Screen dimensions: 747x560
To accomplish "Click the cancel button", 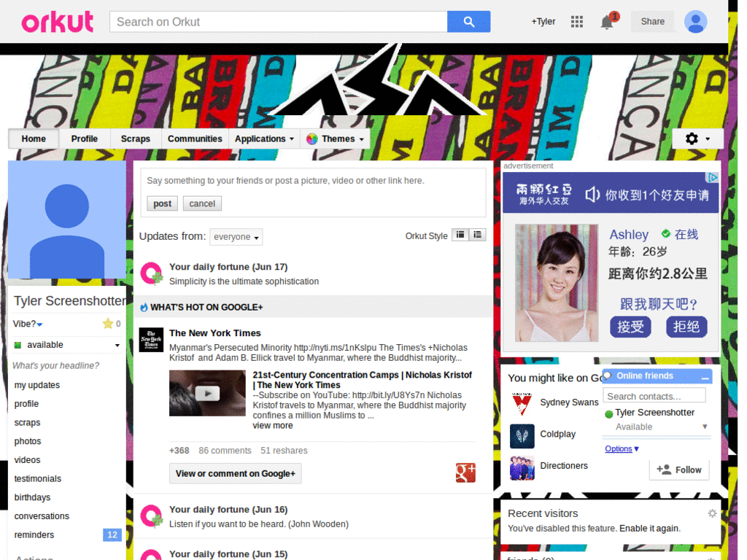I will pos(202,203).
